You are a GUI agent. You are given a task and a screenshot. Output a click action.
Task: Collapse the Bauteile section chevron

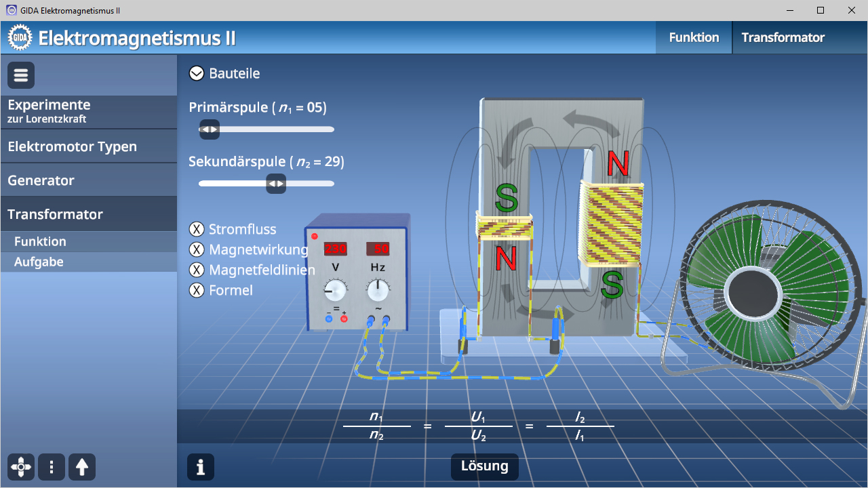coord(197,73)
